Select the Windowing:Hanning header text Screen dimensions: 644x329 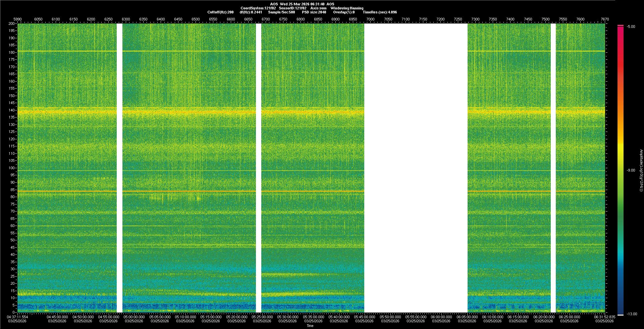click(347, 8)
